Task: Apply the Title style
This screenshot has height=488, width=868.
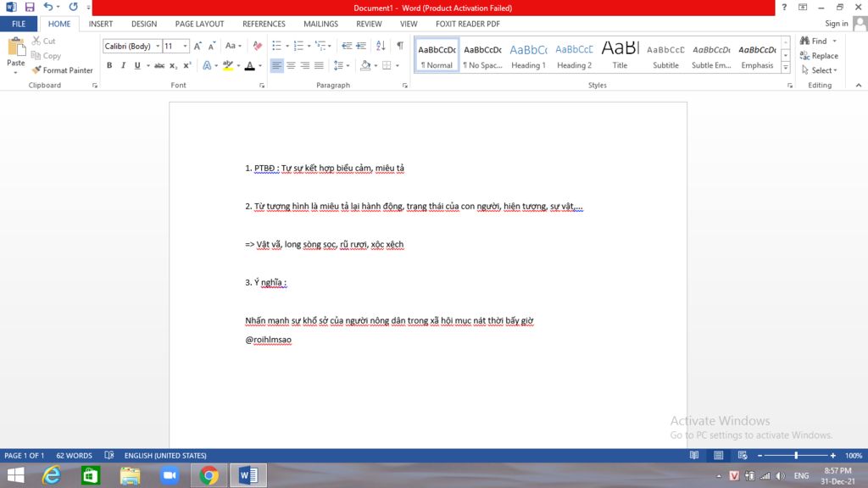Action: 620,55
